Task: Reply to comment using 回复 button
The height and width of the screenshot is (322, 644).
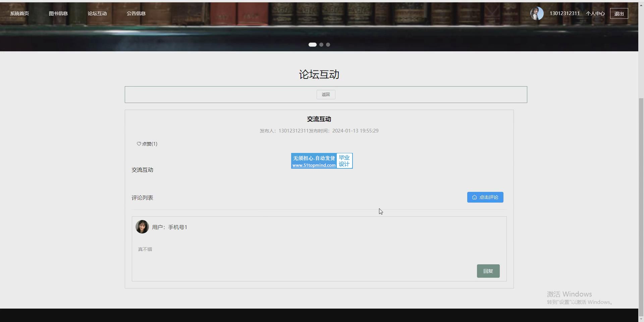Action: click(488, 271)
